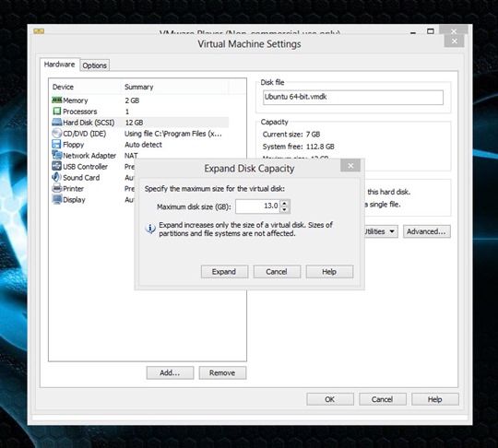Image resolution: width=498 pixels, height=448 pixels.
Task: Click the Expand button
Action: [x=224, y=272]
